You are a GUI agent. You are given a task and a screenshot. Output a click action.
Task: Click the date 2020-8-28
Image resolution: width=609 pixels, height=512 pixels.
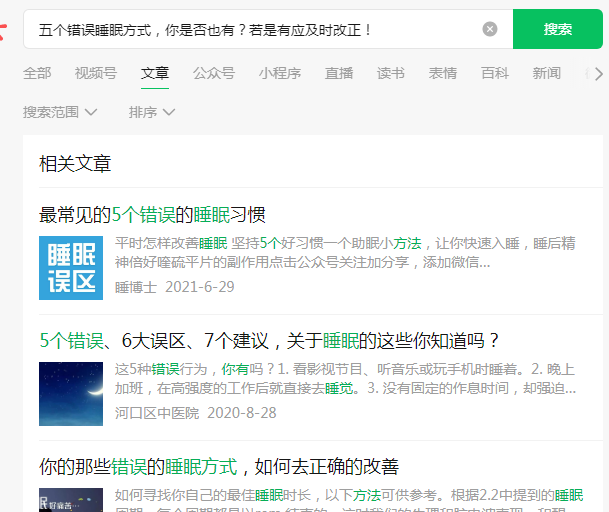point(242,413)
